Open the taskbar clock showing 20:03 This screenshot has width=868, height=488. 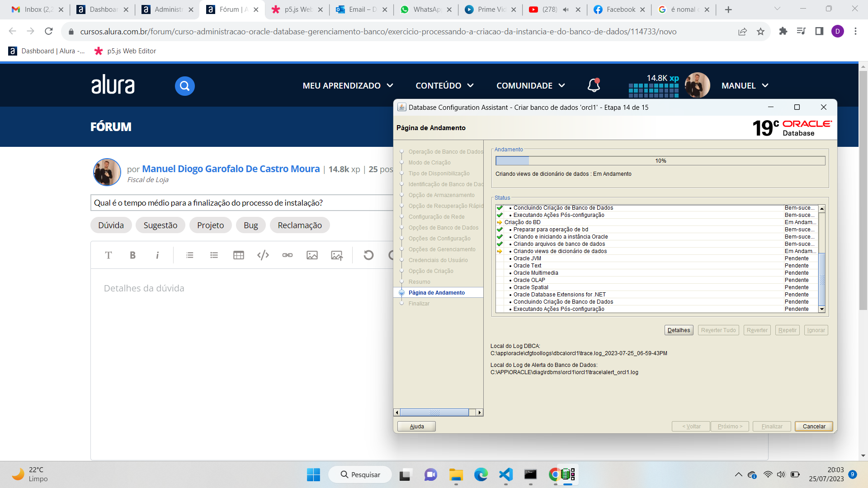pos(826,474)
